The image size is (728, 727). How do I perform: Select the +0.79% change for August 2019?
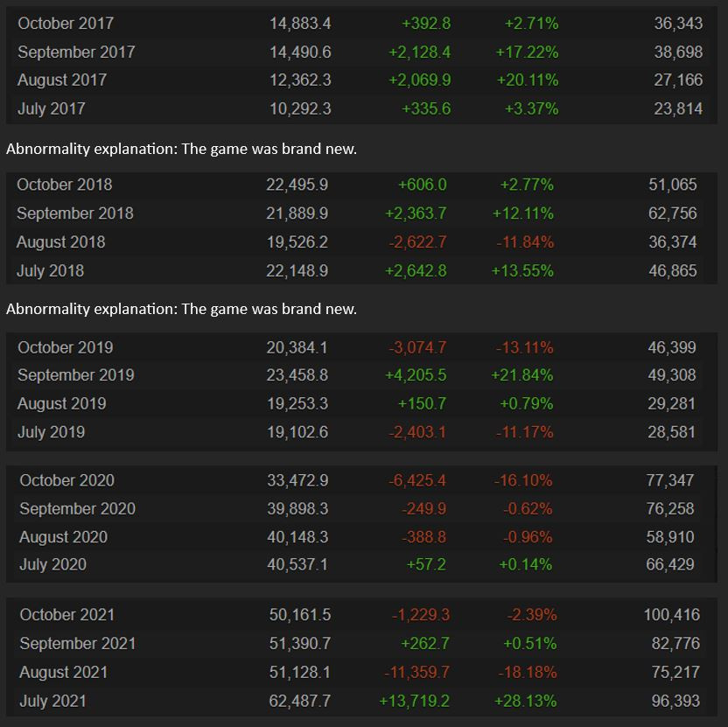(x=527, y=404)
